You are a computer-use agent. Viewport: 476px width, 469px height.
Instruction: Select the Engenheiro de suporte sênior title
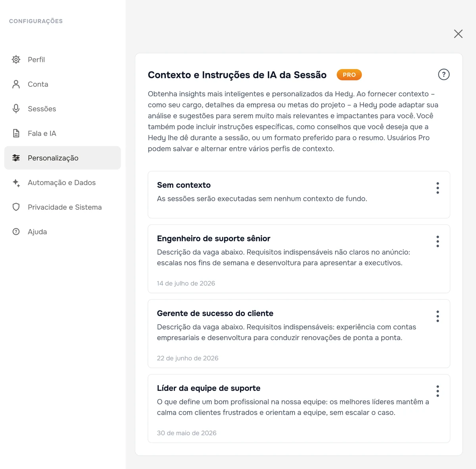point(213,239)
